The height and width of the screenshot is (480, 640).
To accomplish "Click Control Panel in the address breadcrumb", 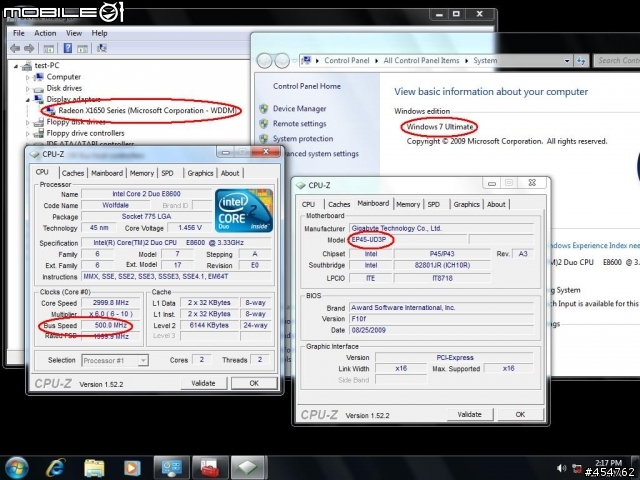I will [x=347, y=60].
